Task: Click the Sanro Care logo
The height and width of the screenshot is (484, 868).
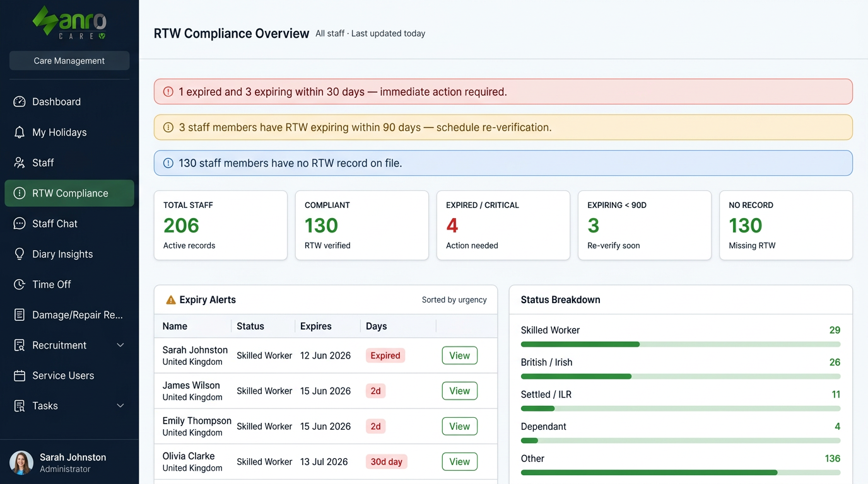Action: tap(69, 23)
